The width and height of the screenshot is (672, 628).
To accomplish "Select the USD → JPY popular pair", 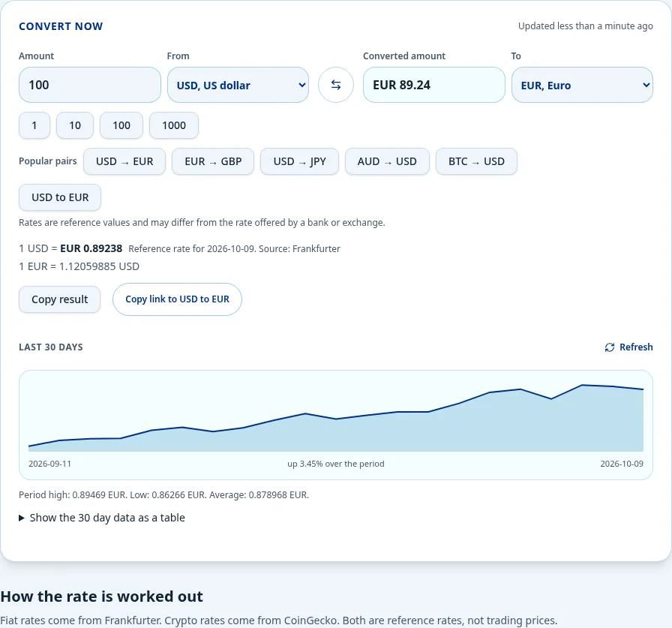I will 299,161.
